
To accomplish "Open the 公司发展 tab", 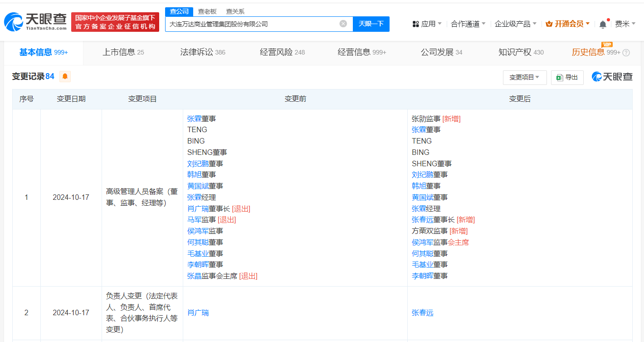I will pyautogui.click(x=441, y=52).
